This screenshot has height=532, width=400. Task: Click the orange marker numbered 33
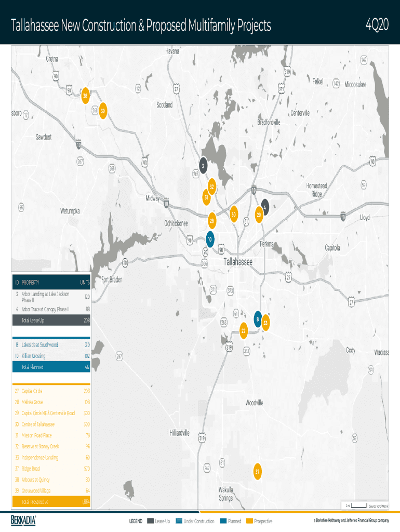(265, 322)
